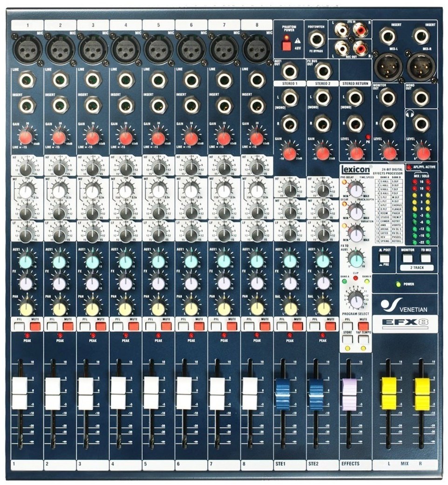This screenshot has width=448, height=485.
Task: Click channel 8 FX send knob
Action: (x=257, y=283)
